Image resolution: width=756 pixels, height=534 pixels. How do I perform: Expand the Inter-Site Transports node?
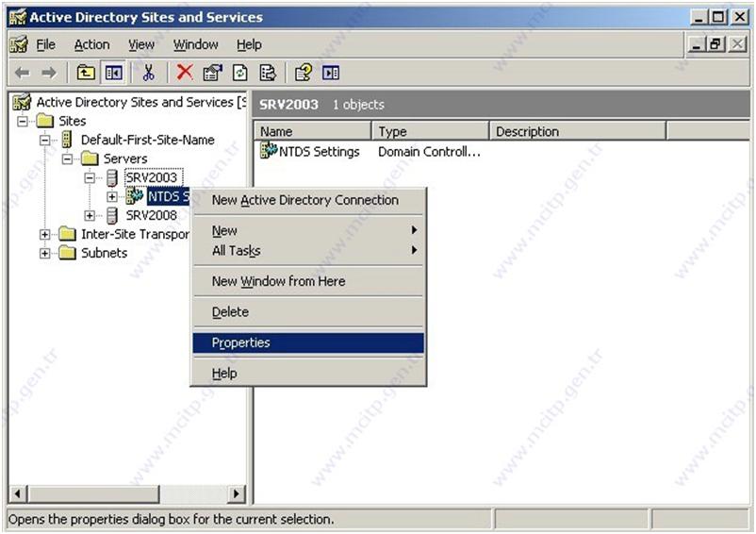(45, 234)
